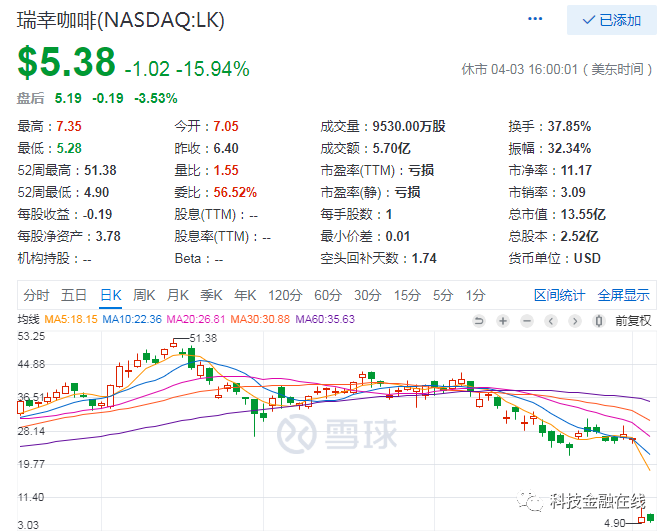Click the 52周最高 value 51.38
667x531 pixels.
point(100,171)
